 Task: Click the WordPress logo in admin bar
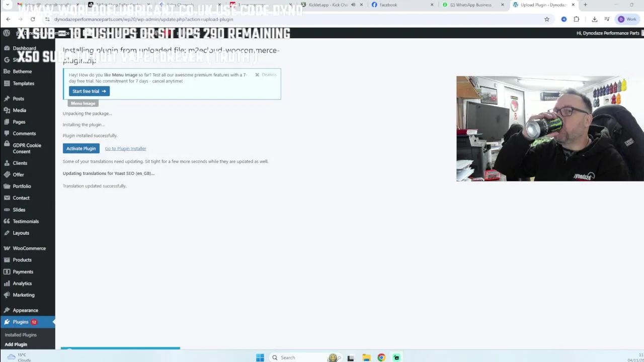pyautogui.click(x=7, y=33)
